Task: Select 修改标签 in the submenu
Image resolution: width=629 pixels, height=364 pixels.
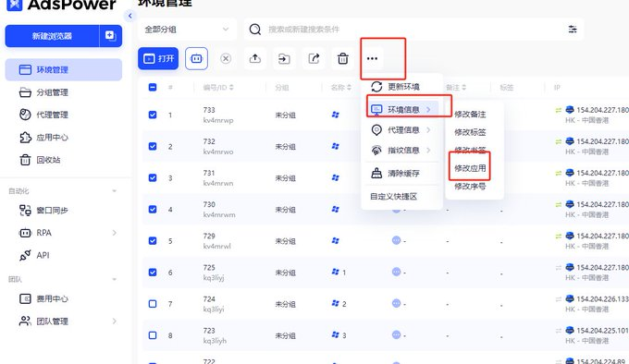Action: click(470, 132)
